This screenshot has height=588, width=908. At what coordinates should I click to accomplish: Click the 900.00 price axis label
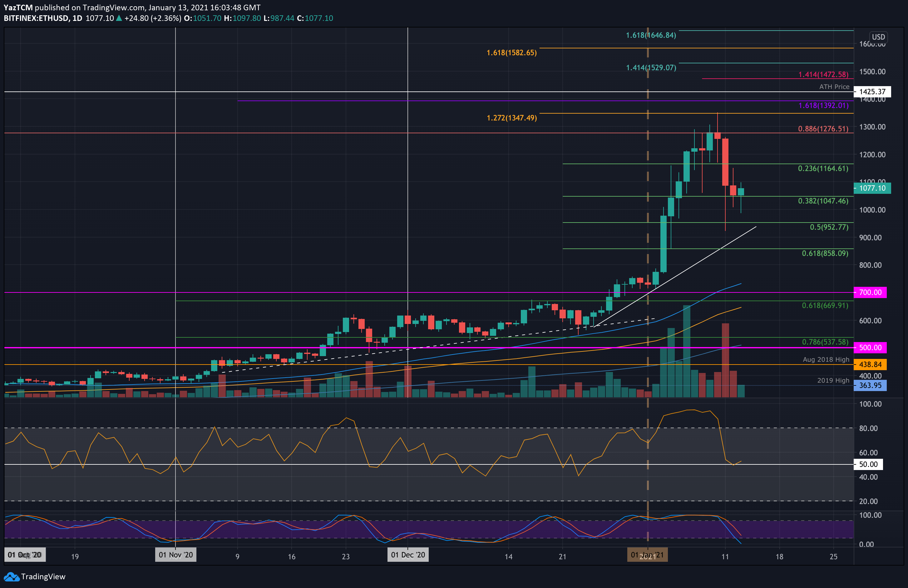pyautogui.click(x=870, y=238)
